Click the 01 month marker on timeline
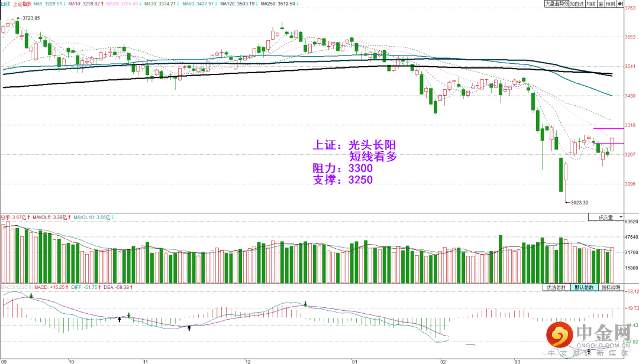This screenshot has width=639, height=364. click(354, 362)
